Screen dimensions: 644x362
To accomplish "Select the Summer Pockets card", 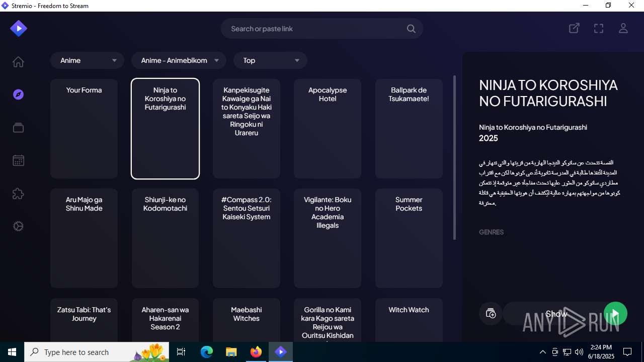I will pyautogui.click(x=409, y=238).
